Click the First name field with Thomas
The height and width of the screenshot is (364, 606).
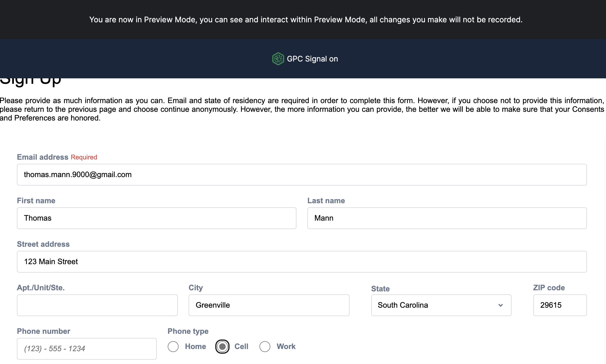pyautogui.click(x=157, y=218)
